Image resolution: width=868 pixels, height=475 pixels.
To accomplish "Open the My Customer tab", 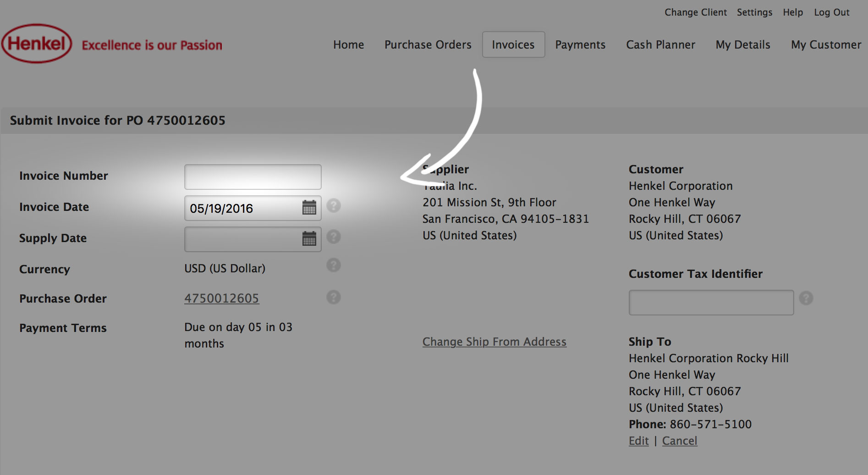I will tap(826, 44).
